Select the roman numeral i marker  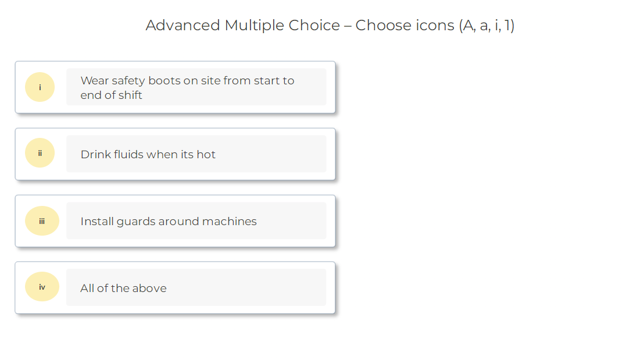[40, 87]
